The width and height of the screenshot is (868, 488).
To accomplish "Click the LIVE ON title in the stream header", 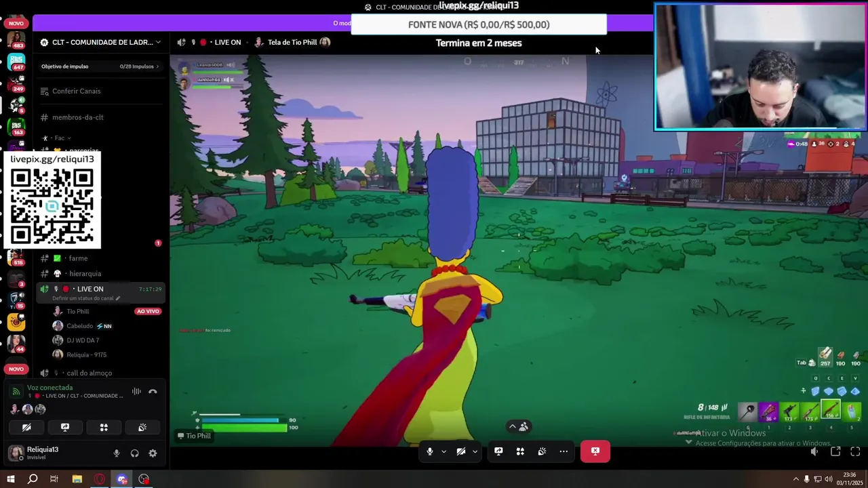I will pos(227,42).
